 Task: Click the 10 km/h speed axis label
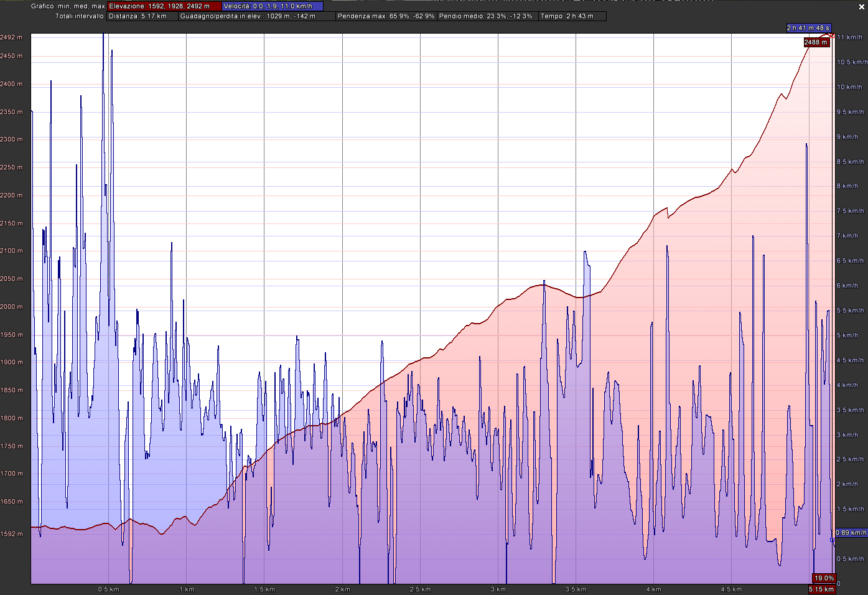(849, 87)
